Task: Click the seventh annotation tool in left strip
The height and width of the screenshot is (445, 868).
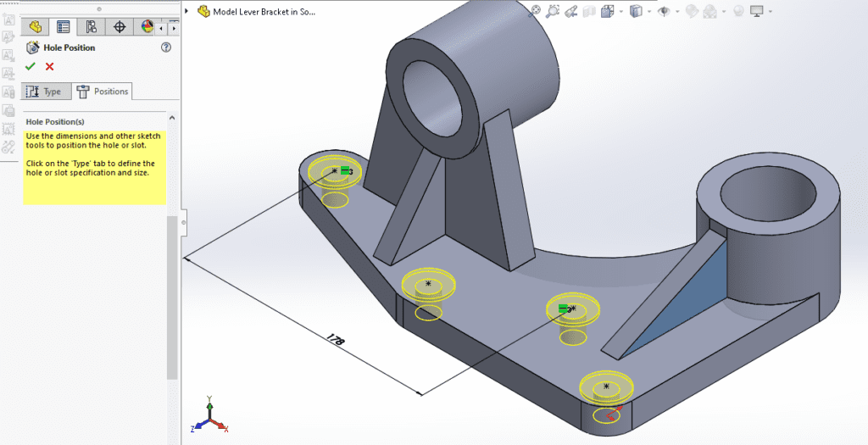Action: click(x=8, y=128)
